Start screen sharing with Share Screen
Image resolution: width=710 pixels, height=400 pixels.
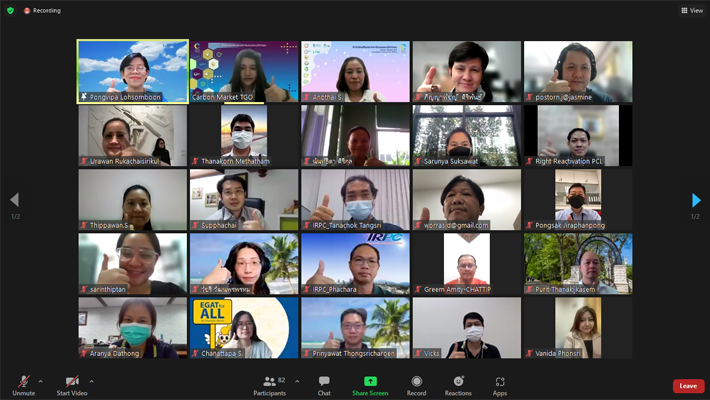[370, 385]
